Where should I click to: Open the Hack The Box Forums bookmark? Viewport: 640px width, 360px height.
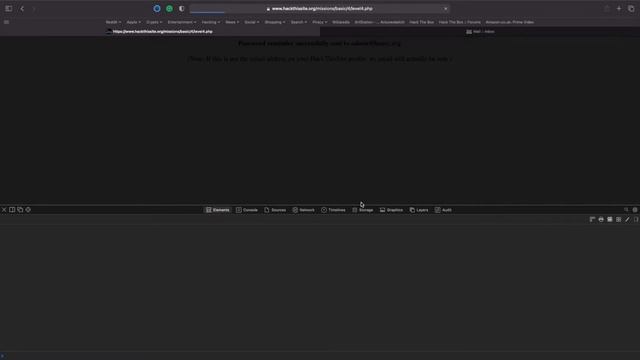coord(460,22)
